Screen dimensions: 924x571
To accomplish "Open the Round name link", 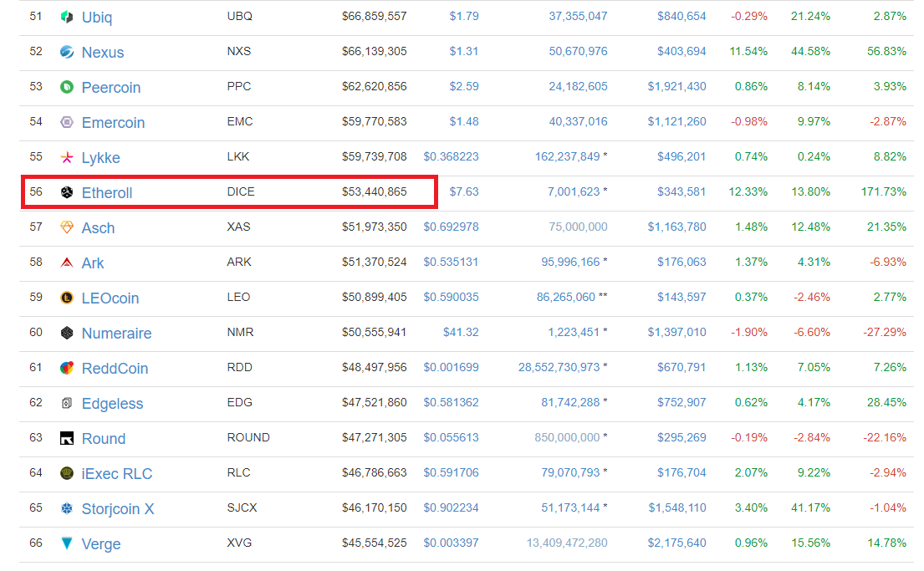I will [103, 439].
